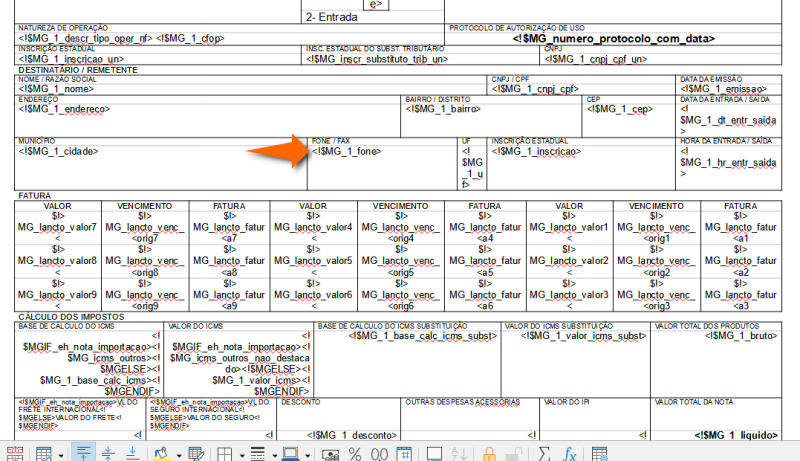Open AutoFormat table styles
Screen dimensions: 800x461
point(196,453)
